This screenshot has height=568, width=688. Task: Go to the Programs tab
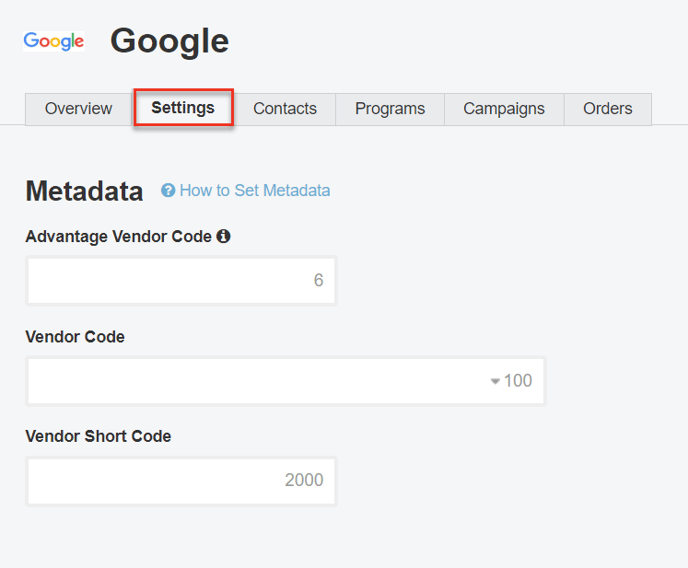coord(390,109)
